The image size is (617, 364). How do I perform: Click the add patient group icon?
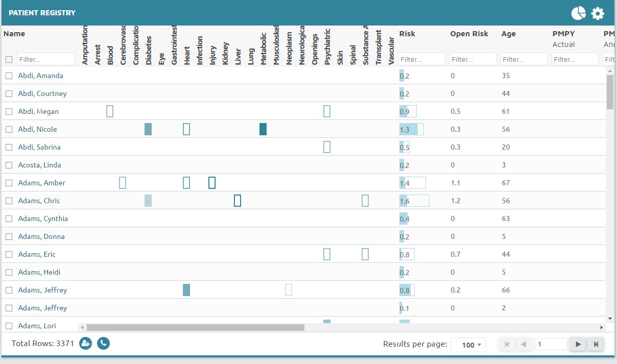[85, 344]
